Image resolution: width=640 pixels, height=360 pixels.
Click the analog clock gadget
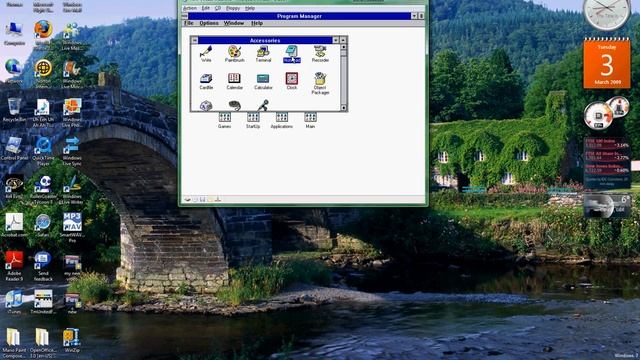click(x=607, y=14)
